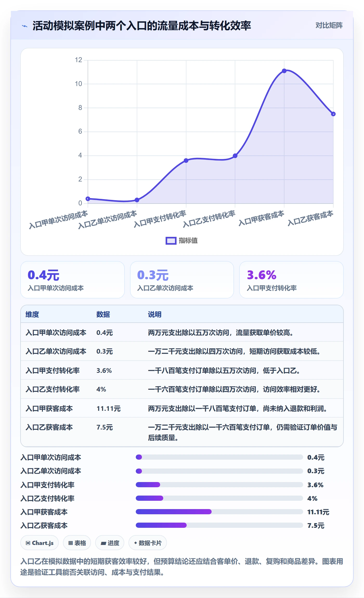The width and height of the screenshot is (364, 598).
Task: Click the 数据卡片 tag chip
Action: [148, 543]
